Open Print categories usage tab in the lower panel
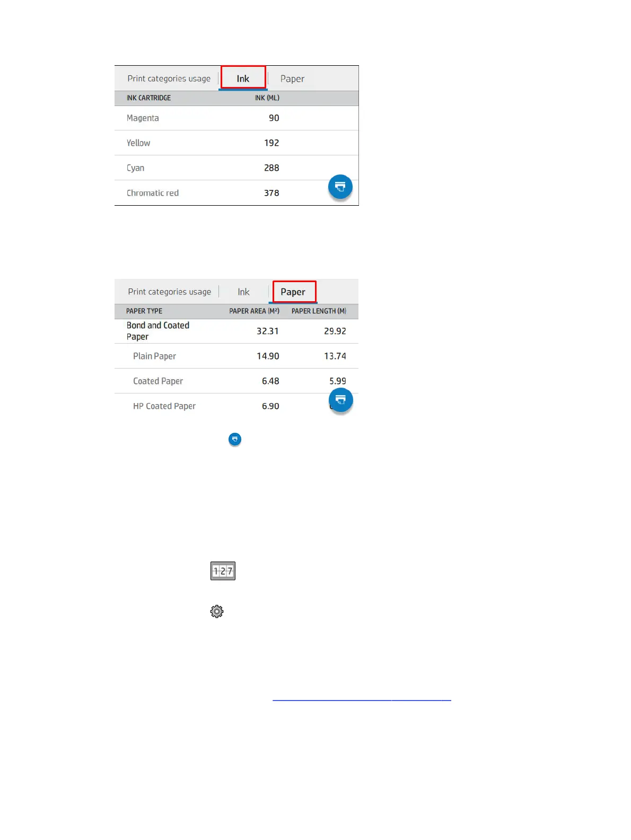The height and width of the screenshot is (840, 631). [x=169, y=292]
